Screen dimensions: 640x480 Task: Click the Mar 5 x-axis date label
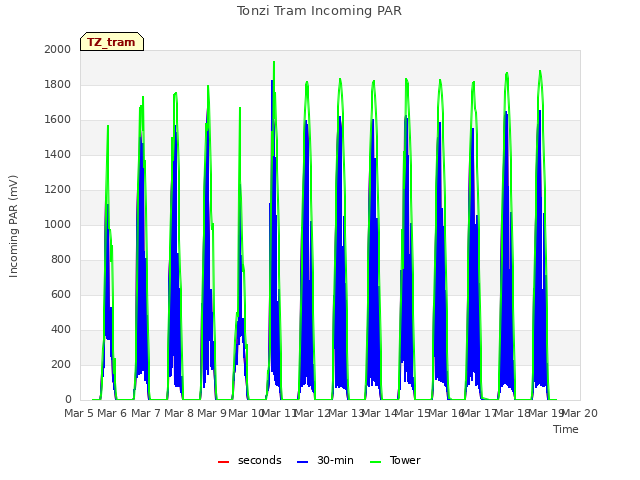coord(79,413)
